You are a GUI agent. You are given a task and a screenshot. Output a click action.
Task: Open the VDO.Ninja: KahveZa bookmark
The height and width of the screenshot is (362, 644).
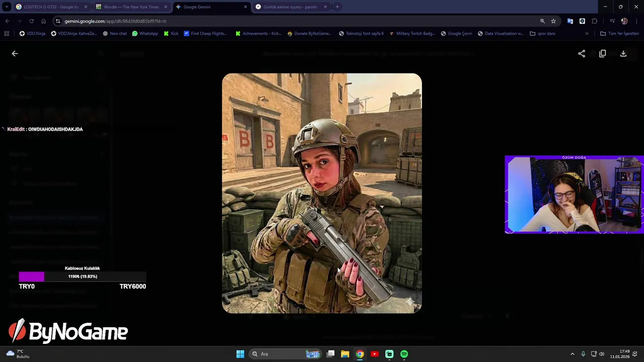(x=73, y=34)
